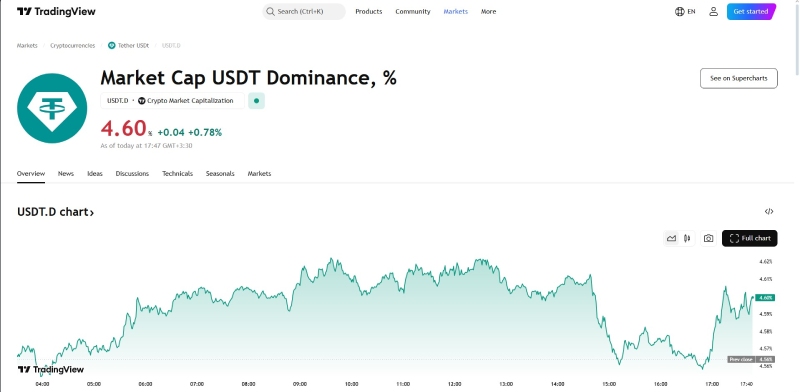Select the News tab
Image resolution: width=800 pixels, height=392 pixels.
(x=66, y=174)
